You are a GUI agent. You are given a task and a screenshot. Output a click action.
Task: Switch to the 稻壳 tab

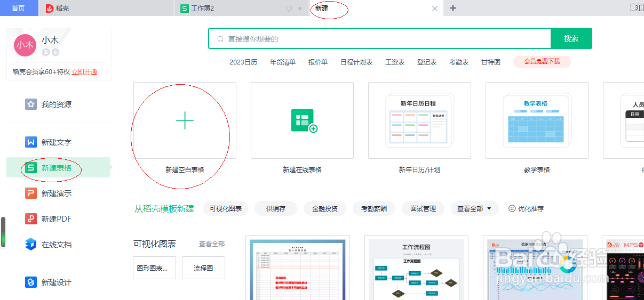coord(107,8)
